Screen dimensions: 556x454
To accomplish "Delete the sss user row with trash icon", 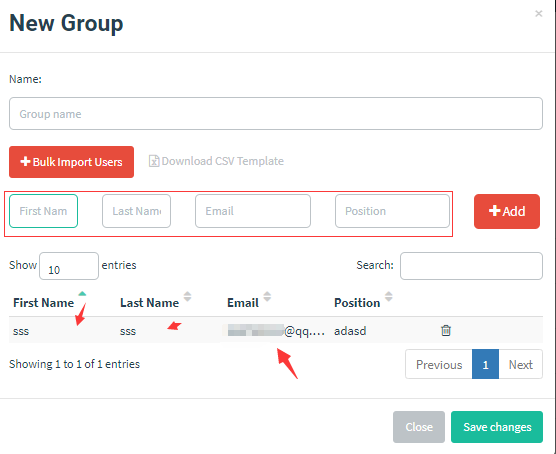I will 446,330.
